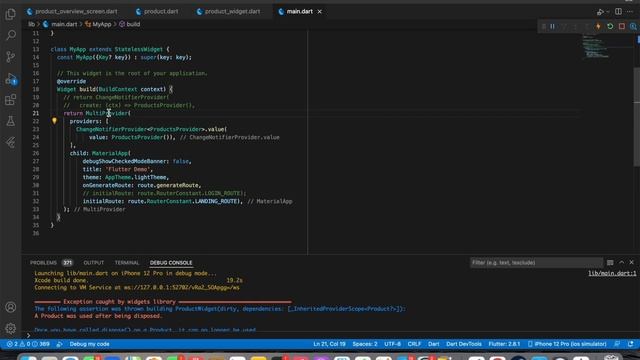Open the OUTPUT panel tab
Viewport: 640px width, 360px height.
[x=94, y=263]
